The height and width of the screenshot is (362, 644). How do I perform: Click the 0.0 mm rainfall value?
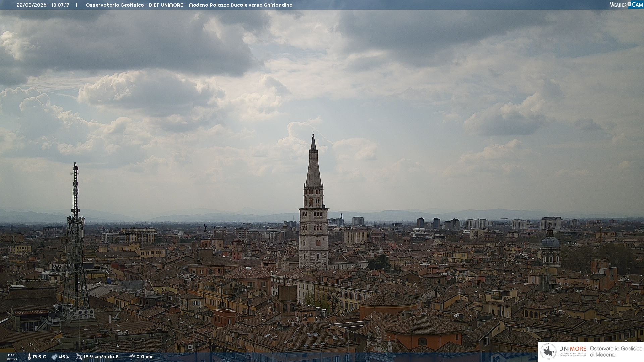pyautogui.click(x=145, y=357)
